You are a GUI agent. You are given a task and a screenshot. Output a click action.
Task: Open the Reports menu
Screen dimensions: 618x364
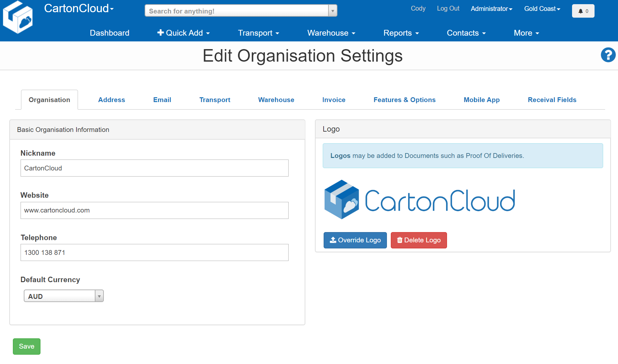point(401,33)
